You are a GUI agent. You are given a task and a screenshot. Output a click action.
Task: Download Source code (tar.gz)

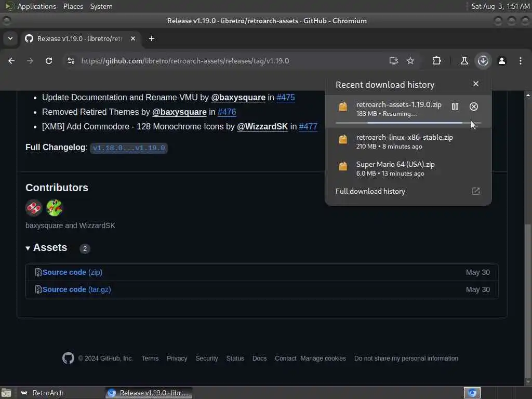coord(77,289)
